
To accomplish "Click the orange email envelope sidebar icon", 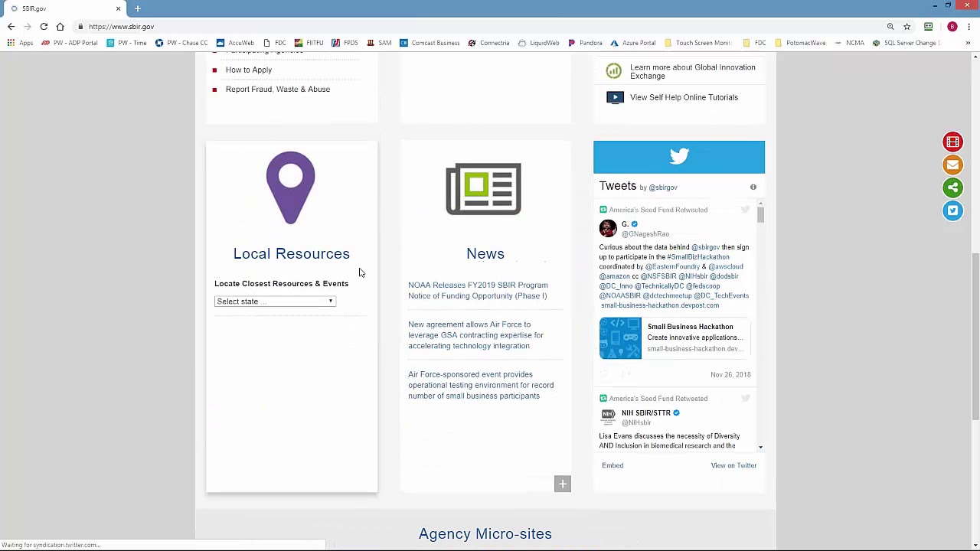I will (952, 165).
